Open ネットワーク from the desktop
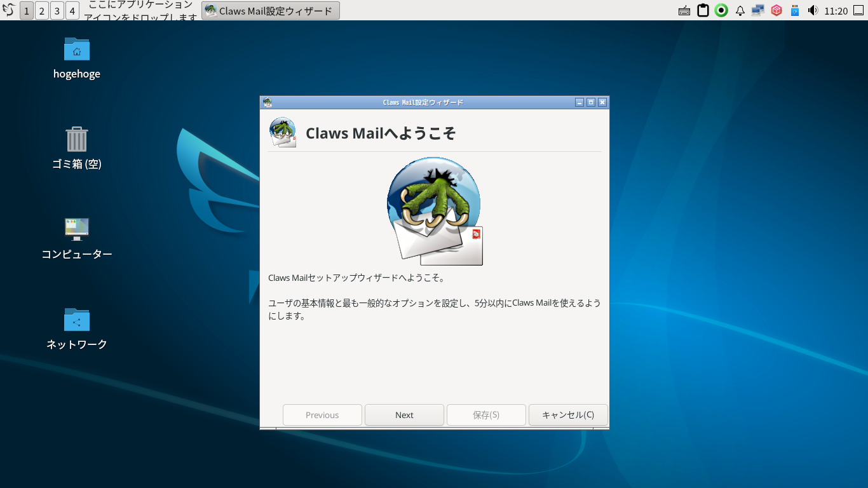 (x=76, y=320)
